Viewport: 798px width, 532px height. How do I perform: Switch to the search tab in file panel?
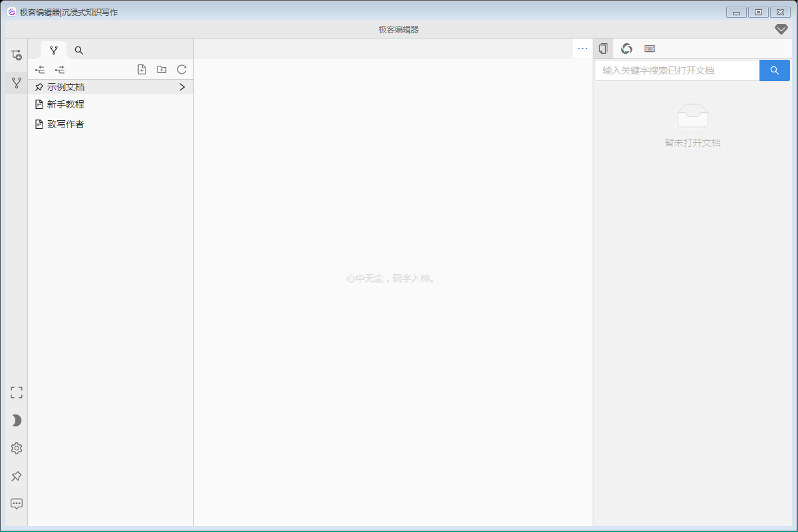(x=79, y=50)
